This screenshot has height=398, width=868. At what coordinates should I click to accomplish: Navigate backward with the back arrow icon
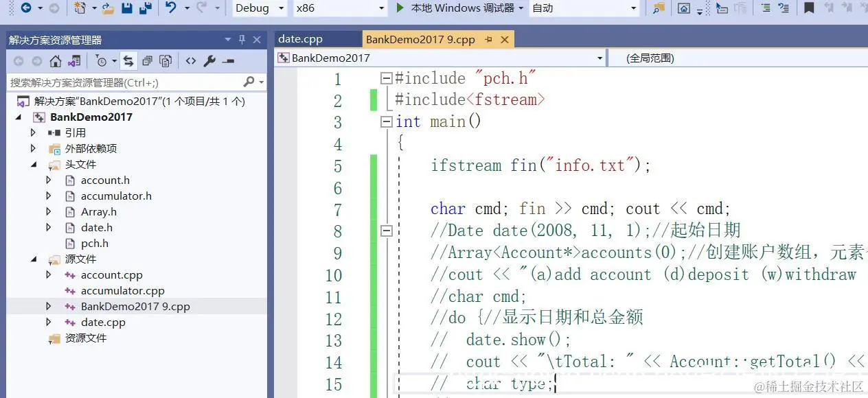(26, 8)
